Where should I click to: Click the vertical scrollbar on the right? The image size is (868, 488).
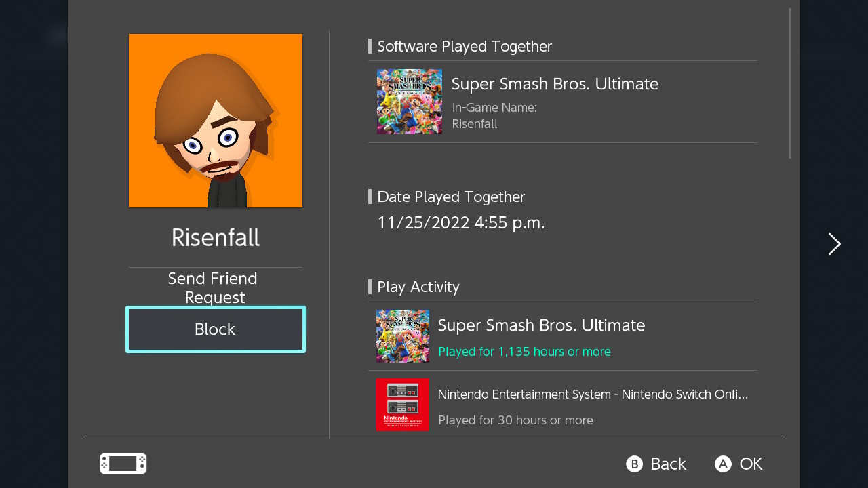[790, 83]
